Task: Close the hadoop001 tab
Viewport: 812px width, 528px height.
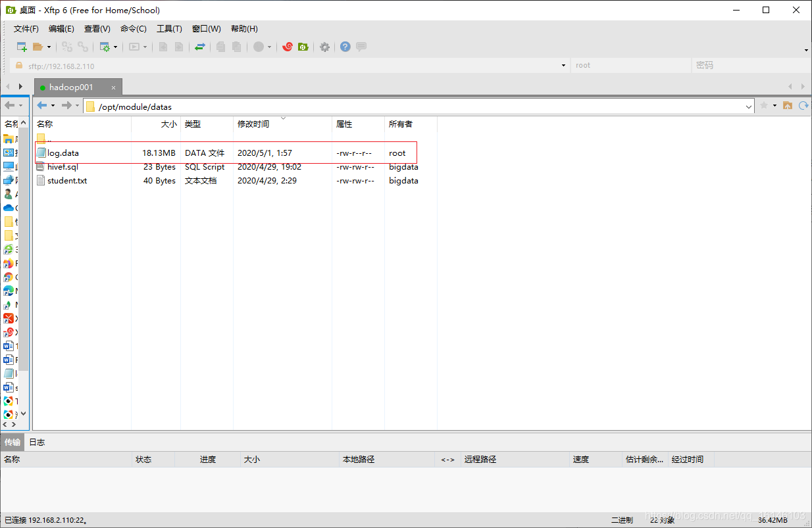Action: coord(113,87)
